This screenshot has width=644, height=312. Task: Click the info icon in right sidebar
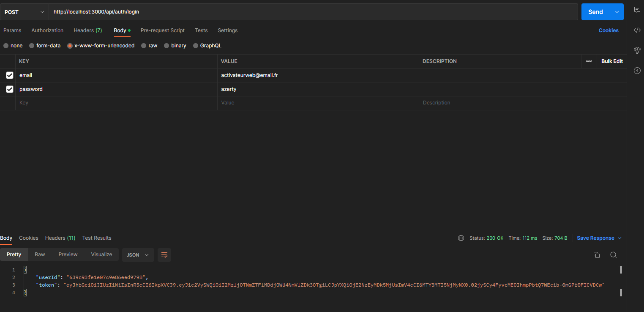637,71
